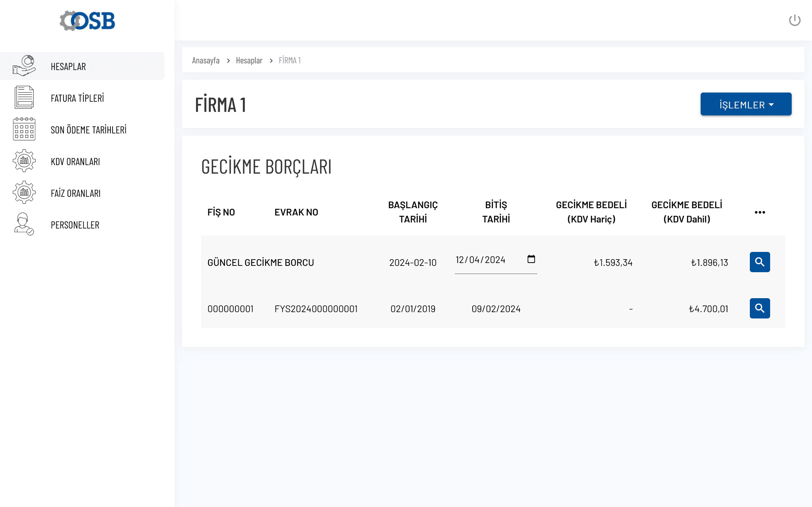Click the KDV Oranları gear icon

click(x=24, y=161)
